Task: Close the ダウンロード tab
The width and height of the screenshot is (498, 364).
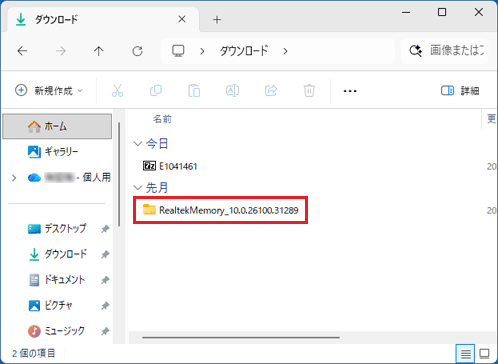Action: click(x=182, y=19)
